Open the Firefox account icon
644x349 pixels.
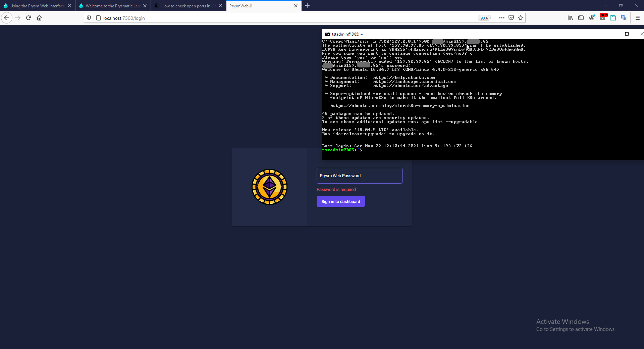[592, 18]
